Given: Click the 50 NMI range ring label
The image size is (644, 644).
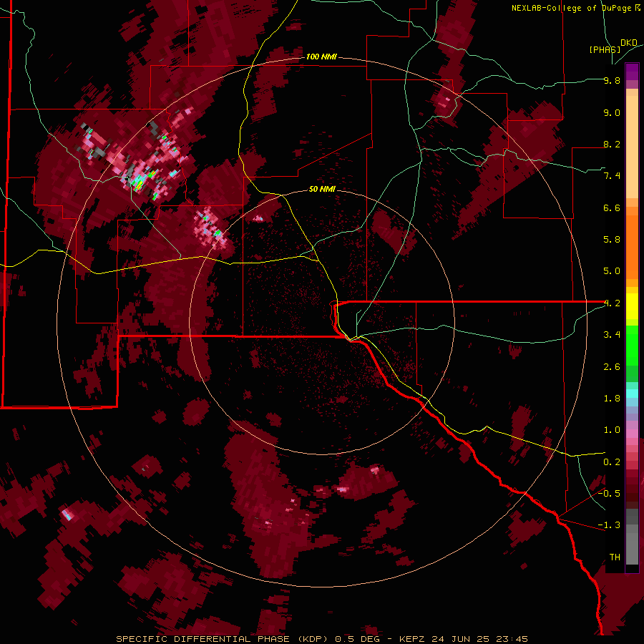Looking at the screenshot, I should 322,189.
